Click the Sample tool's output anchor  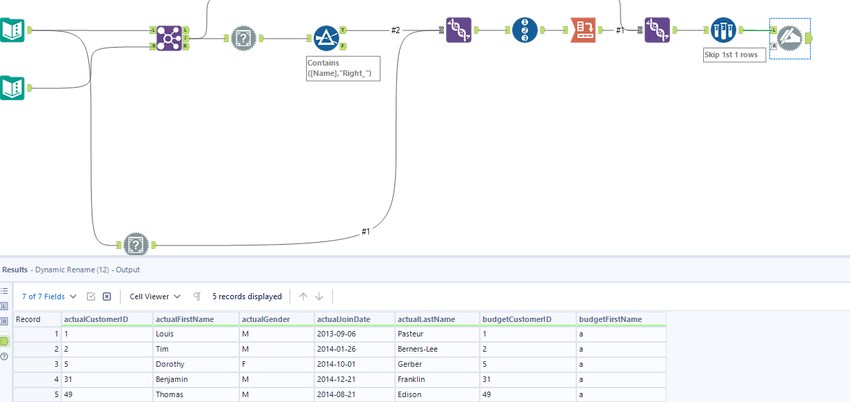pos(741,30)
